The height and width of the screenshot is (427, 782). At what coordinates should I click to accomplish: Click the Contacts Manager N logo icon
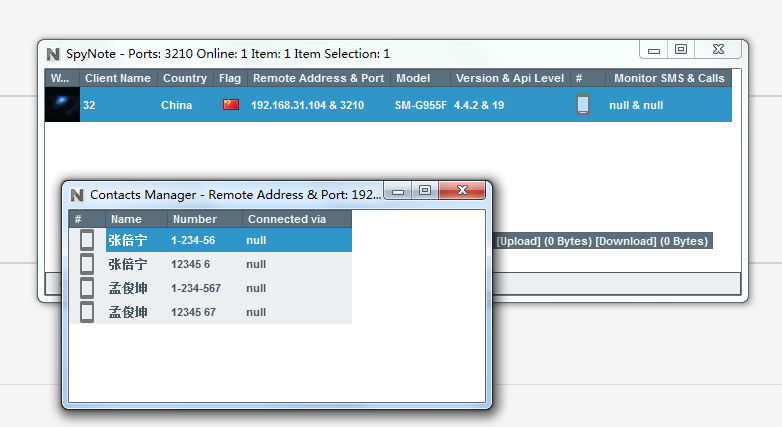[77, 195]
